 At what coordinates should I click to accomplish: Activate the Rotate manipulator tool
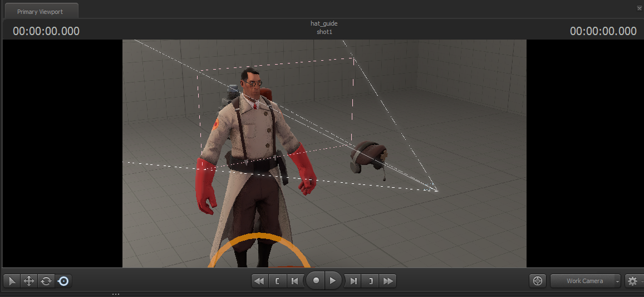click(x=46, y=281)
